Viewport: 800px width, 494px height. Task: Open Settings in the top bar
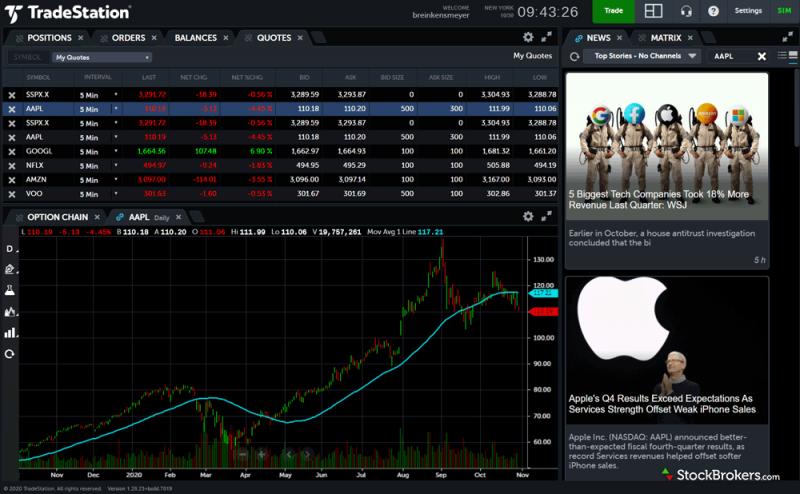click(748, 11)
